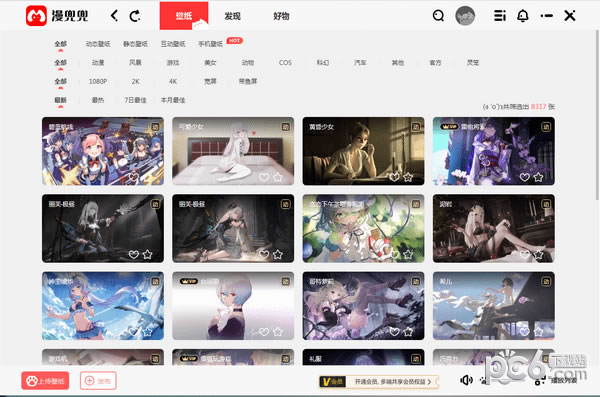
Task: Click the 上传壁纸 upload button
Action: [45, 381]
